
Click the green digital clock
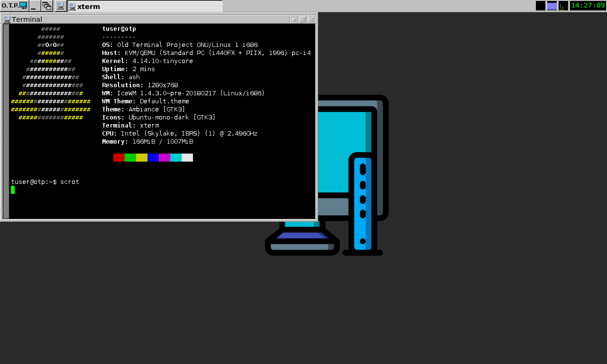point(588,6)
